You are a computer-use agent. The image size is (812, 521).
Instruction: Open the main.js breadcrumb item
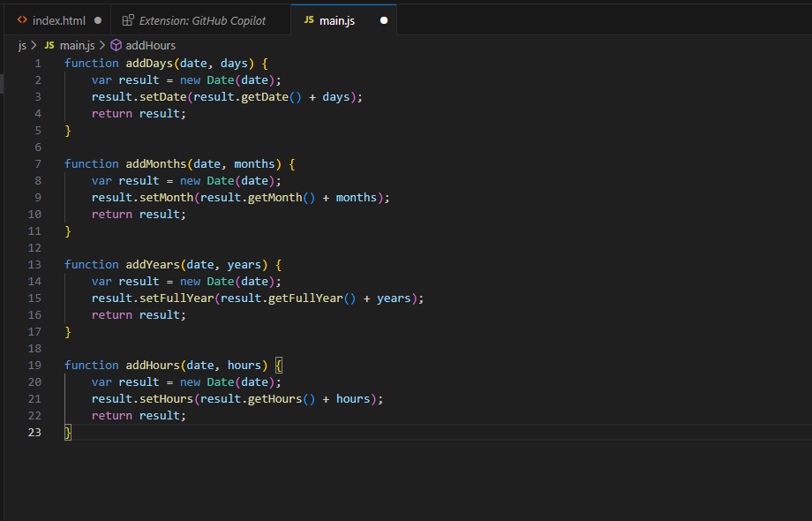coord(77,46)
